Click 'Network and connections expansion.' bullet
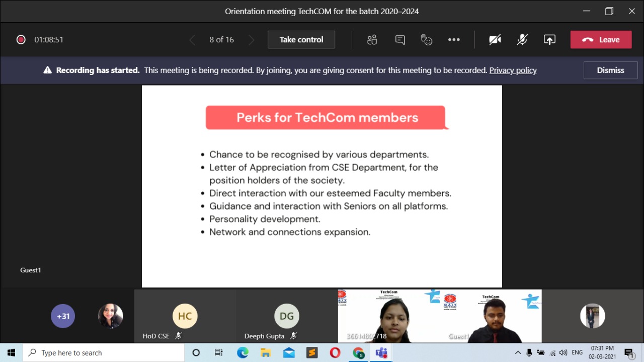 (x=290, y=232)
